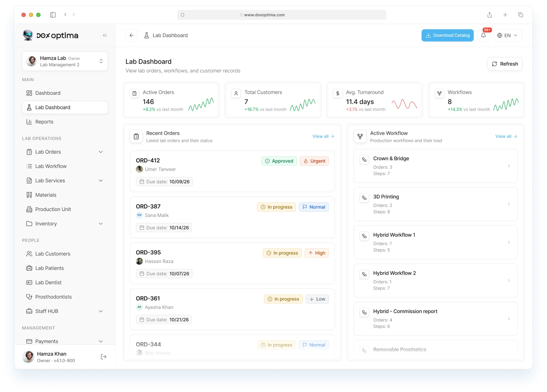Screen dimensions: 547x392
Task: Open Lab Customers in the sidebar
Action: pos(65,254)
